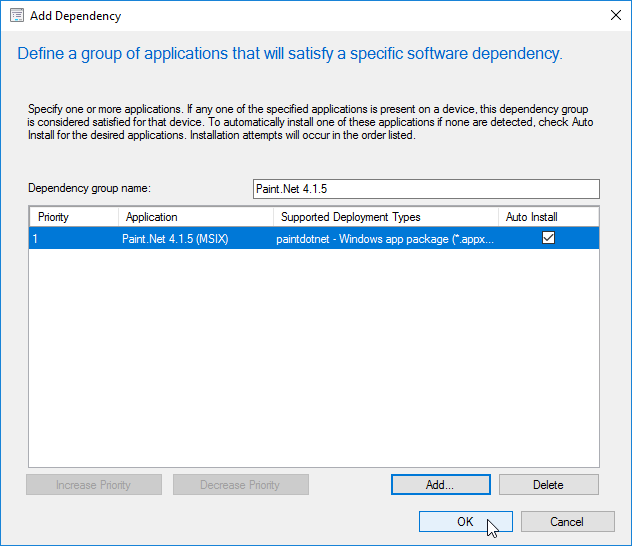This screenshot has height=546, width=632.
Task: Delete the selected dependency application
Action: click(x=548, y=485)
